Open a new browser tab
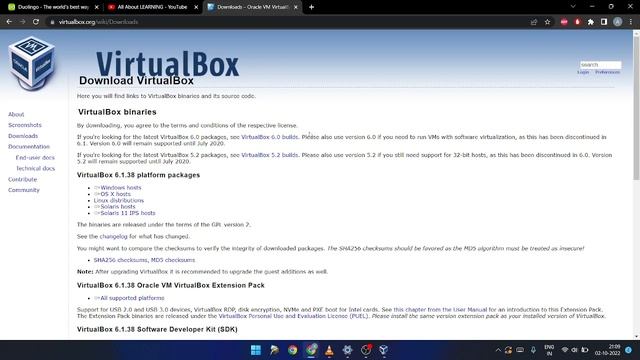Image resolution: width=640 pixels, height=360 pixels. (311, 7)
